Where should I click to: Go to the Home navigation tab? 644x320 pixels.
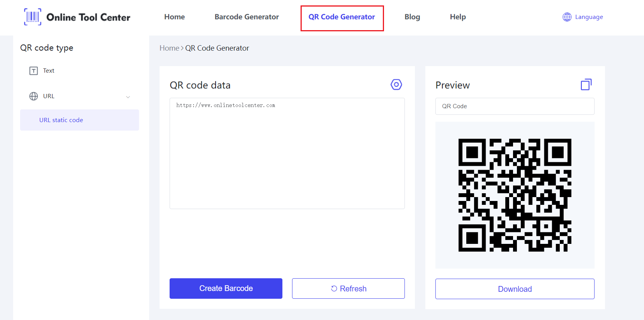point(174,17)
